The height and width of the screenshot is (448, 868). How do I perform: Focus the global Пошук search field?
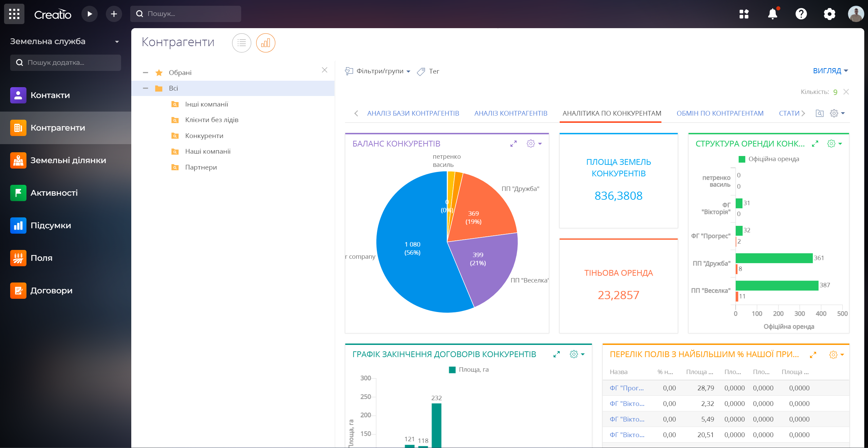click(x=186, y=14)
